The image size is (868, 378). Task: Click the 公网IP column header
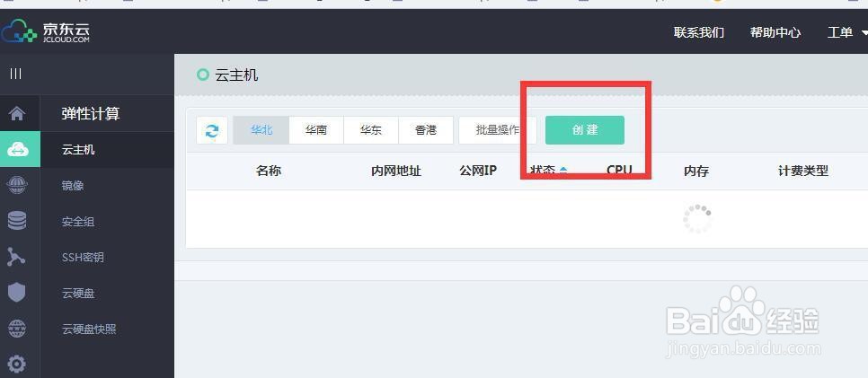tap(478, 171)
